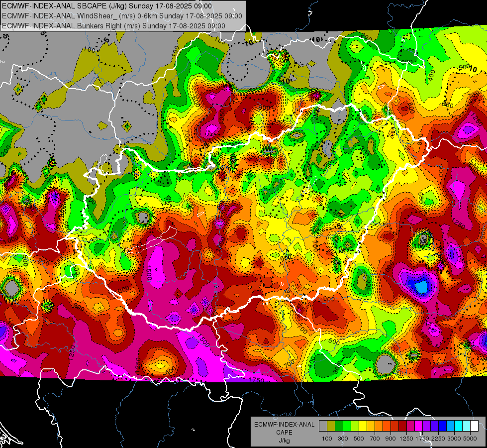
Task: Select the olive swatch in CAPE legend
Action: (331, 426)
